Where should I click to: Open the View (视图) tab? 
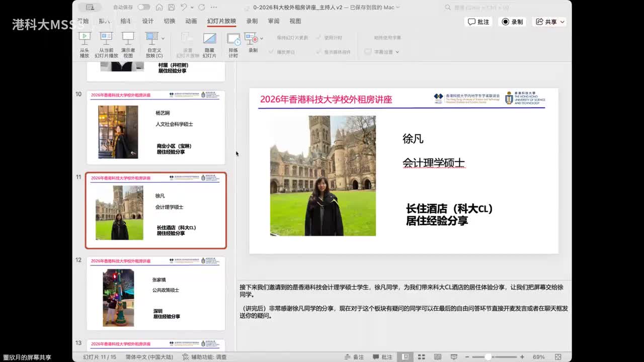click(295, 21)
